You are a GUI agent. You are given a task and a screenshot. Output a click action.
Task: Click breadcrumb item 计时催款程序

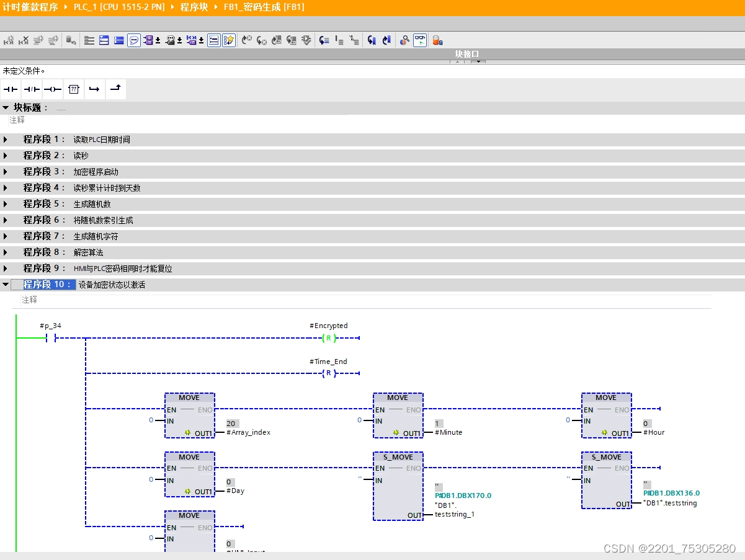pos(30,7)
